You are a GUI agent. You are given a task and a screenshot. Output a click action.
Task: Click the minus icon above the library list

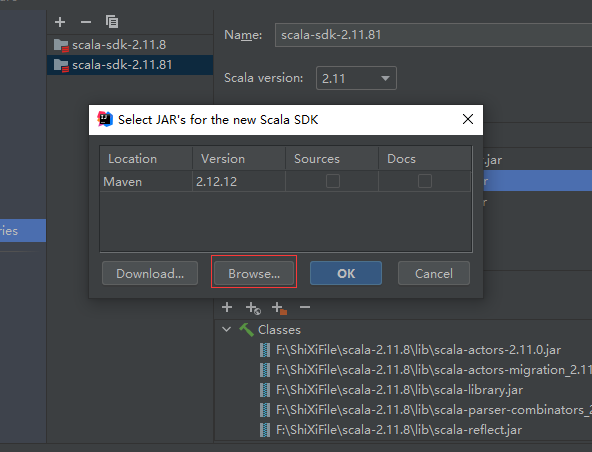pyautogui.click(x=86, y=22)
